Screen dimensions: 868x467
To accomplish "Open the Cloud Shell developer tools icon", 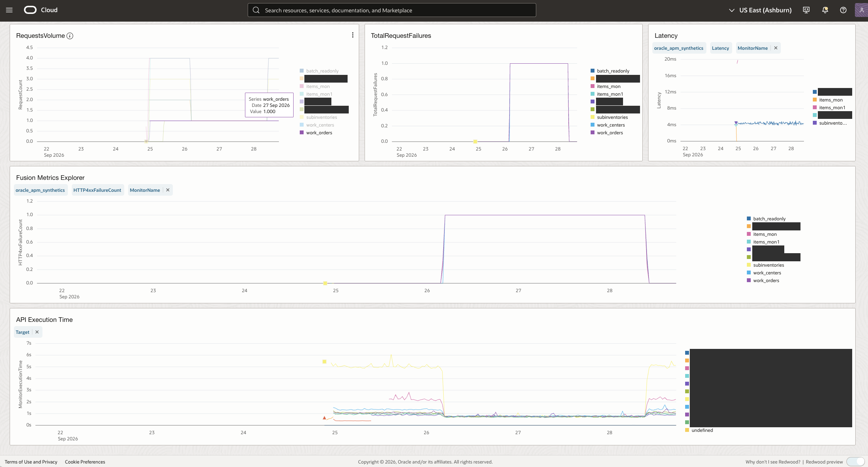I will point(806,10).
